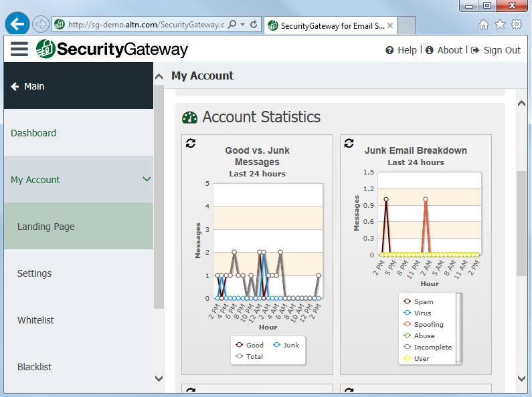The height and width of the screenshot is (397, 532).
Task: Click the content pane scroll-up arrow
Action: click(x=521, y=104)
